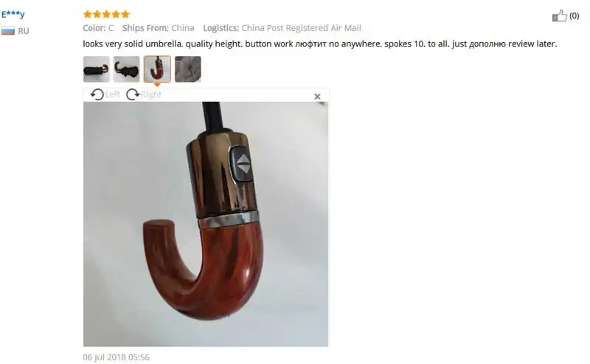Click the thumbs-up helpful icon
The height and width of the screenshot is (364, 590).
pos(559,15)
